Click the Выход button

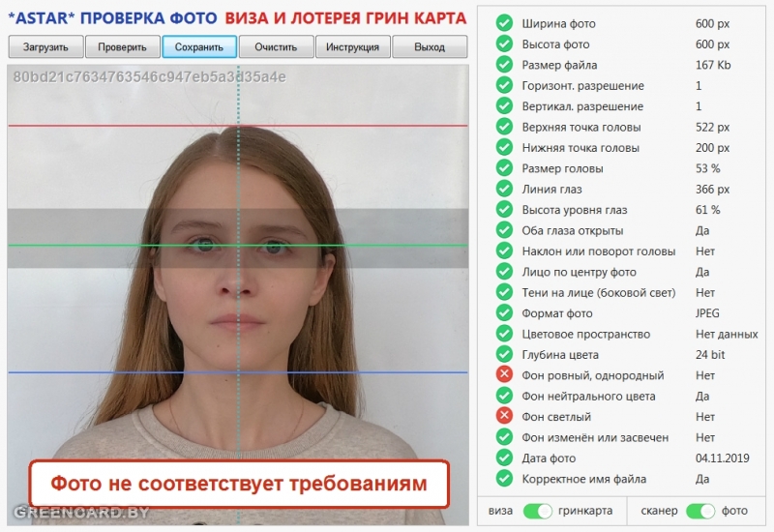[x=430, y=46]
